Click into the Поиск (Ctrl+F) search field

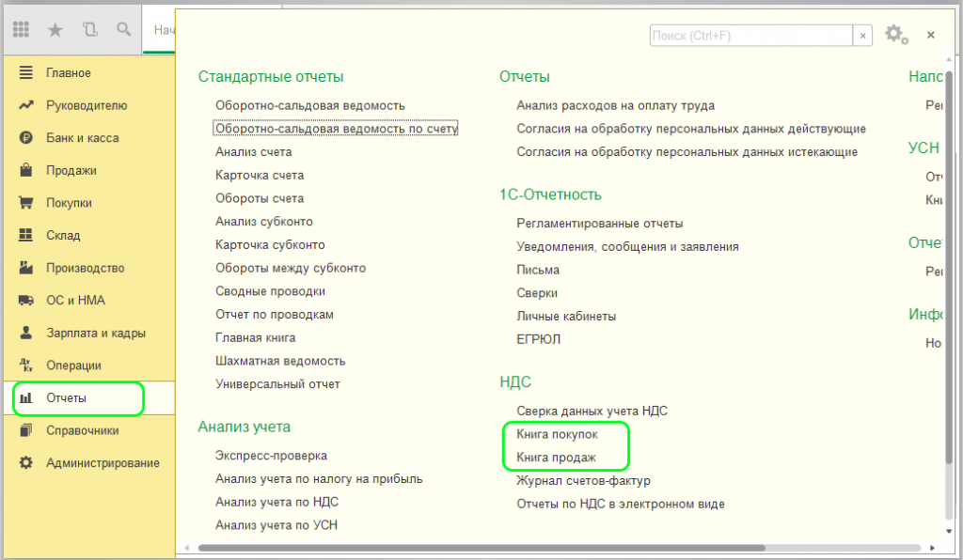750,35
